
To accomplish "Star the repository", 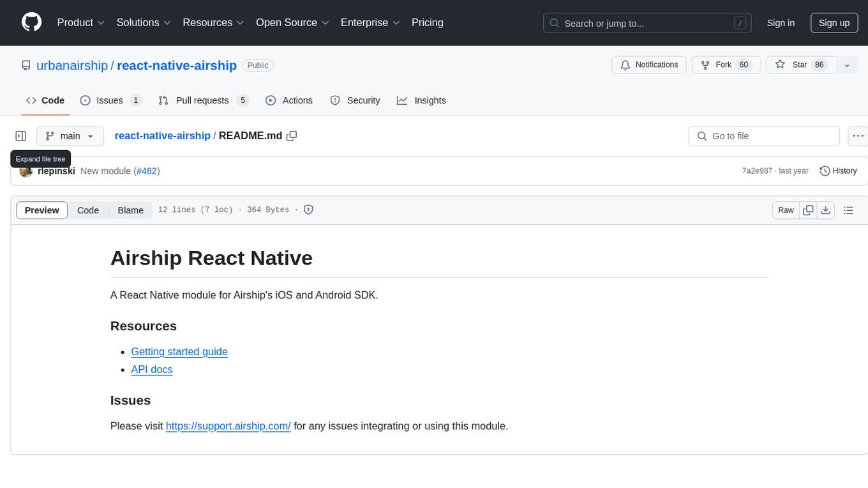I will 801,65.
